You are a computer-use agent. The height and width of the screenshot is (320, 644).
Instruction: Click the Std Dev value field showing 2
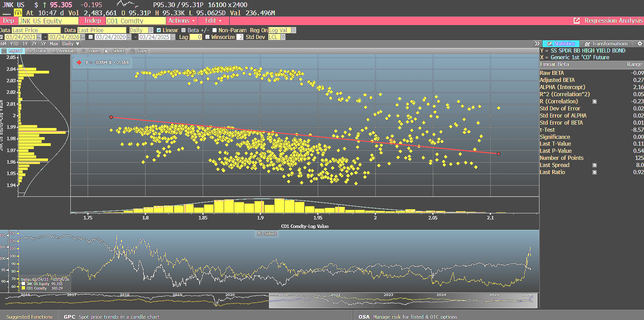pyautogui.click(x=240, y=37)
